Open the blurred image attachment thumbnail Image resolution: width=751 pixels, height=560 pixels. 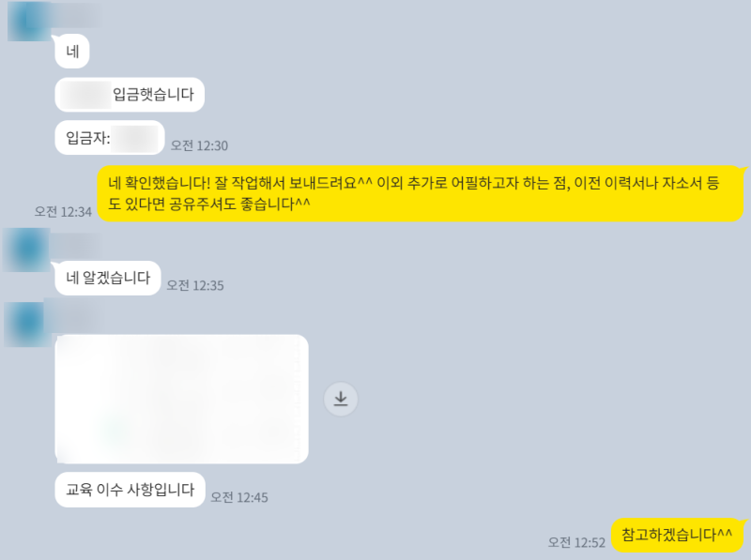pos(181,399)
